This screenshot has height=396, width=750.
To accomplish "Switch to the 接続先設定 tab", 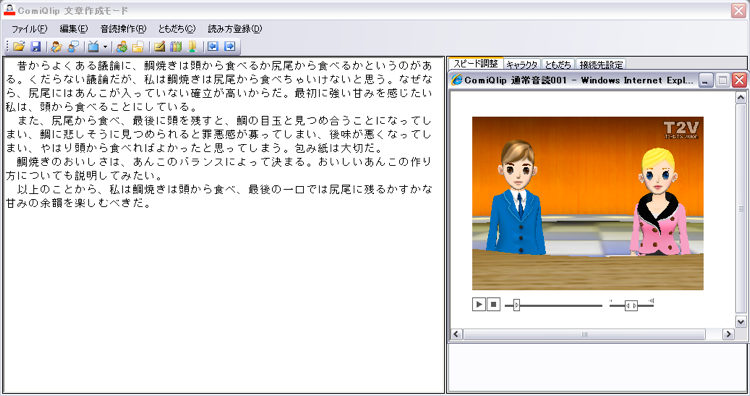I will [x=601, y=64].
